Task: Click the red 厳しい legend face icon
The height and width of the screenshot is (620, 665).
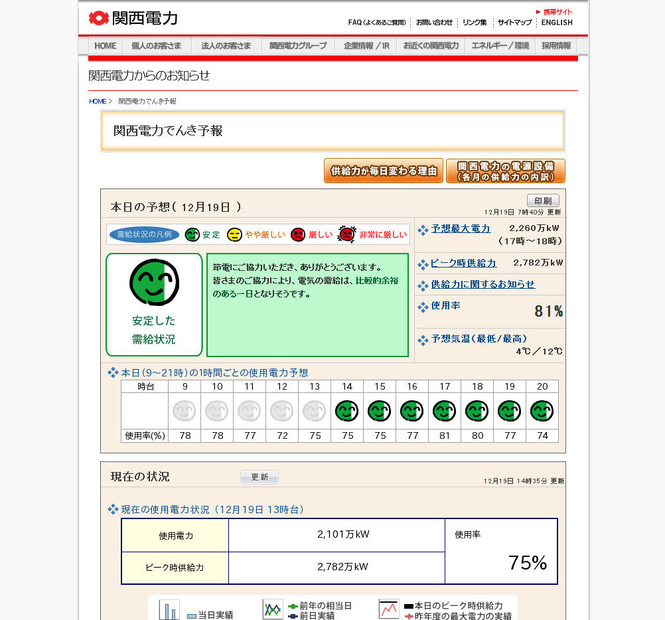Action: pyautogui.click(x=298, y=235)
